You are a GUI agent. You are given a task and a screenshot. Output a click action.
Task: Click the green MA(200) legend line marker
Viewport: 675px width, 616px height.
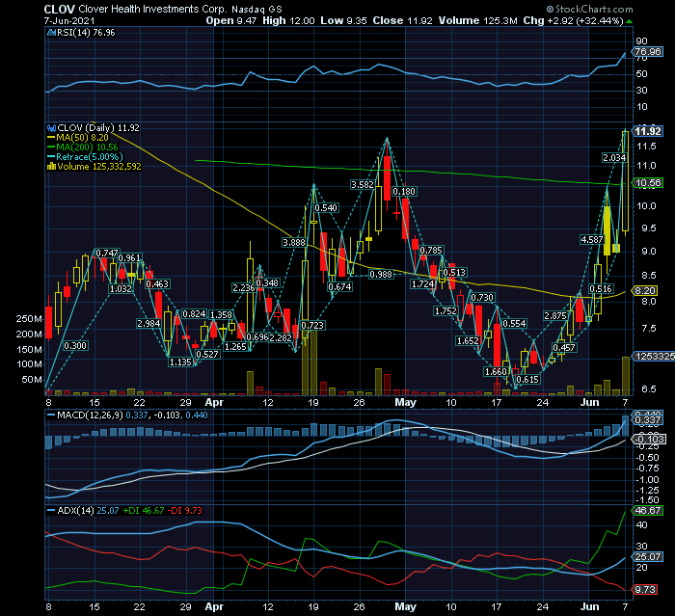pos(51,147)
